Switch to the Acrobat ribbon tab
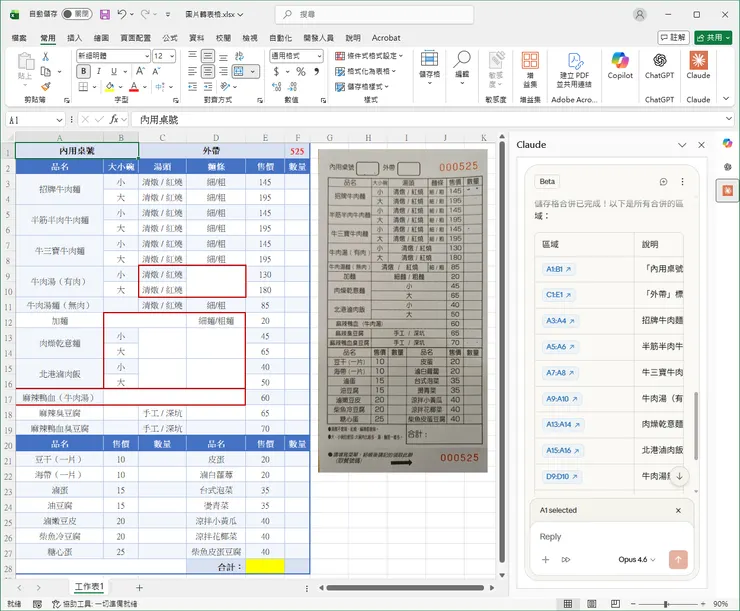The height and width of the screenshot is (611, 740). click(386, 37)
